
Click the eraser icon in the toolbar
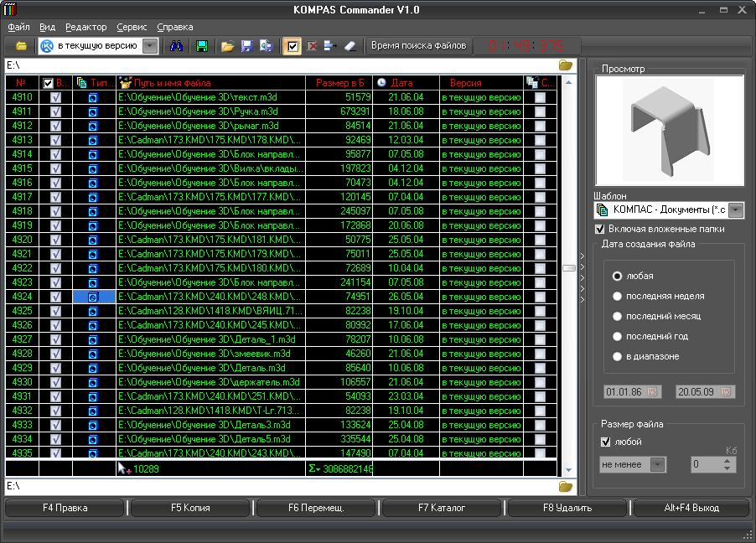click(350, 46)
